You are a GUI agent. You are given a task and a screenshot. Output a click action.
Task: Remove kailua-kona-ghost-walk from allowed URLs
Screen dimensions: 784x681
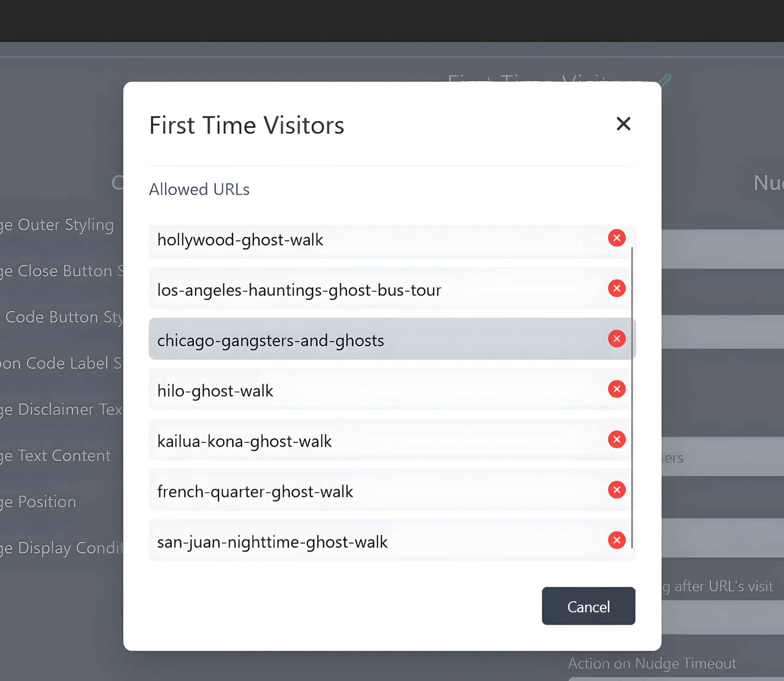[x=616, y=439]
